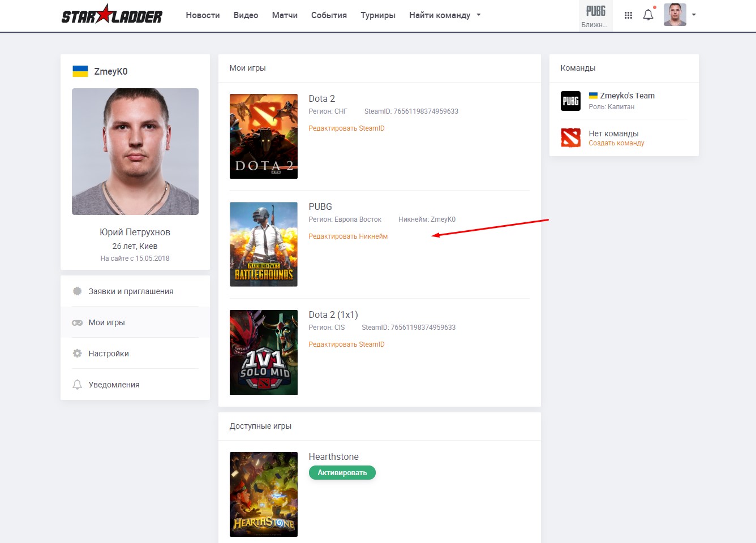
Task: Click the StarLadder logo
Action: point(111,15)
